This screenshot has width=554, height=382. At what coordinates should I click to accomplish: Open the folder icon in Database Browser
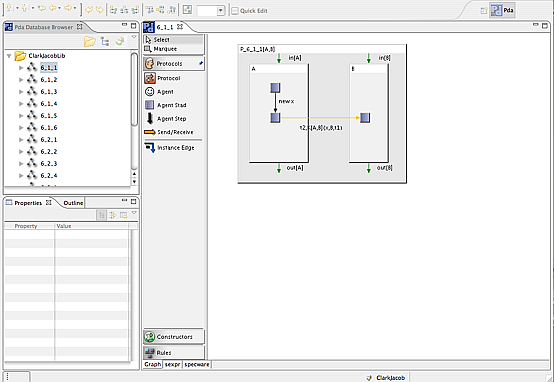90,42
